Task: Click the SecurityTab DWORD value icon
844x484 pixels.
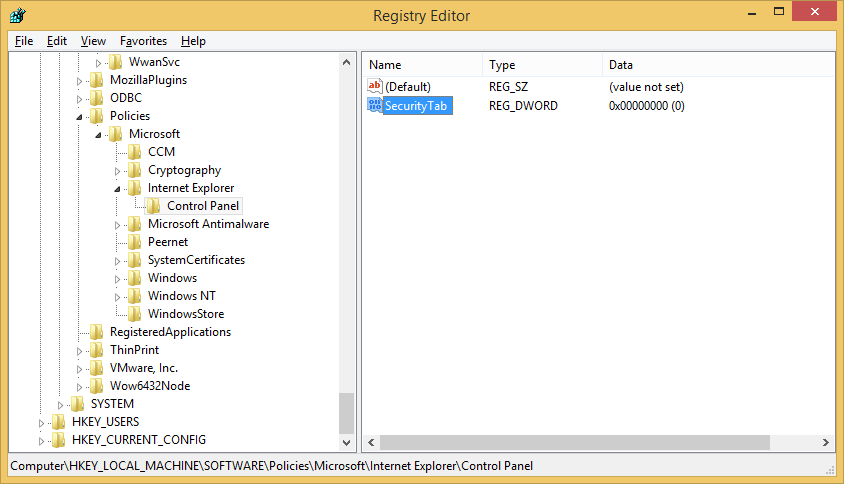Action: pos(375,105)
